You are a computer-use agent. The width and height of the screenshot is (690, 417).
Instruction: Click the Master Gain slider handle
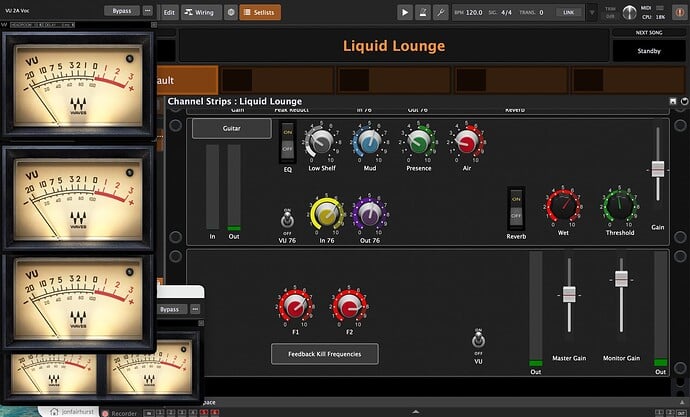[569, 294]
